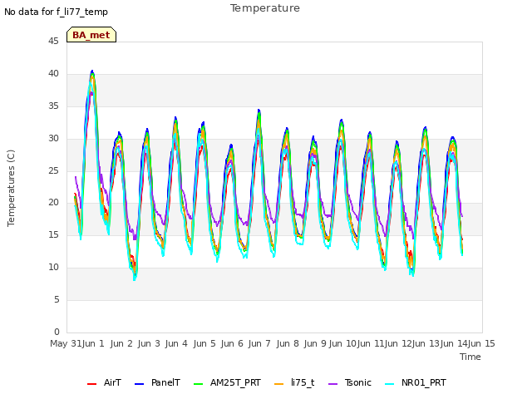Screen dimensions: 532x399
Task: Toggle the AM25T_PRT legend entry
Action: [x=227, y=383]
